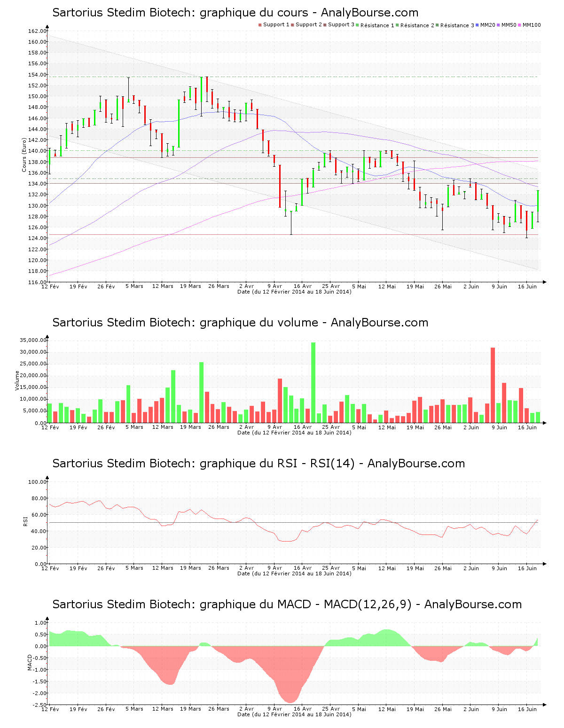Click the 'graphique du cours' chart title

[x=235, y=13]
